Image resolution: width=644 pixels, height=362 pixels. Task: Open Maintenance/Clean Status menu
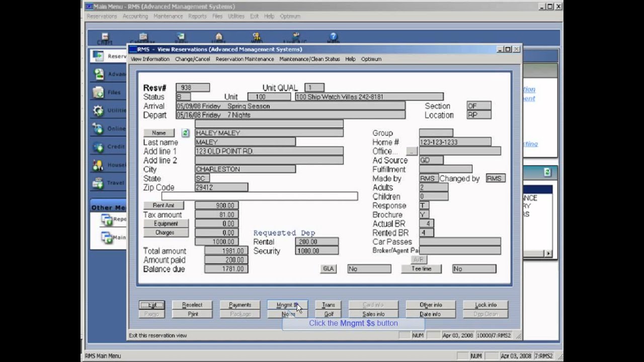309,59
